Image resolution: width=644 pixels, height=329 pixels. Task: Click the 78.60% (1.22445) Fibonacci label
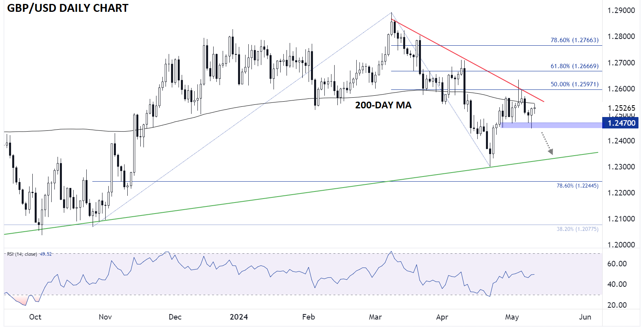[577, 186]
